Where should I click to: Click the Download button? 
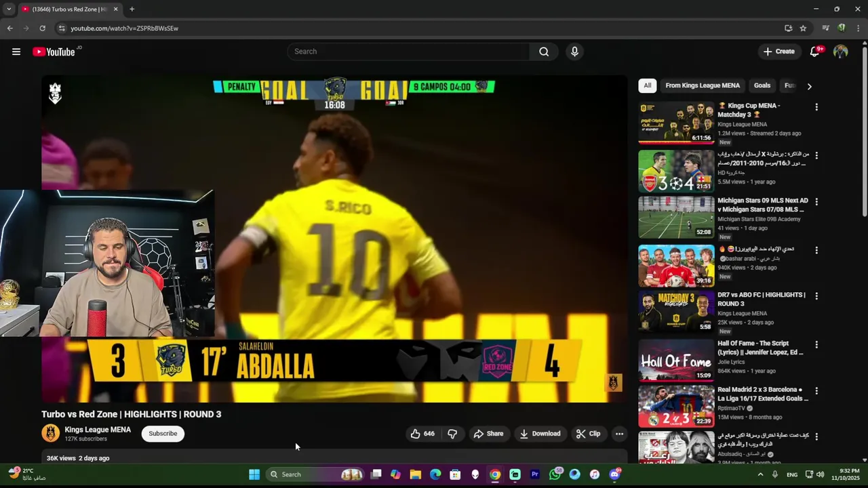(540, 434)
